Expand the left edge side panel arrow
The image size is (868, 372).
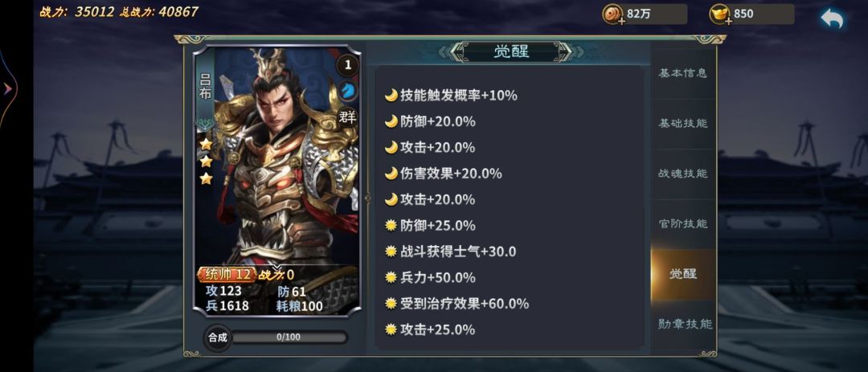8,88
